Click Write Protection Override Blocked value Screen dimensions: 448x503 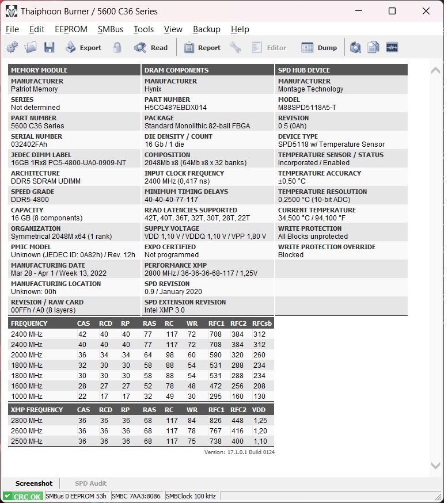(x=290, y=255)
